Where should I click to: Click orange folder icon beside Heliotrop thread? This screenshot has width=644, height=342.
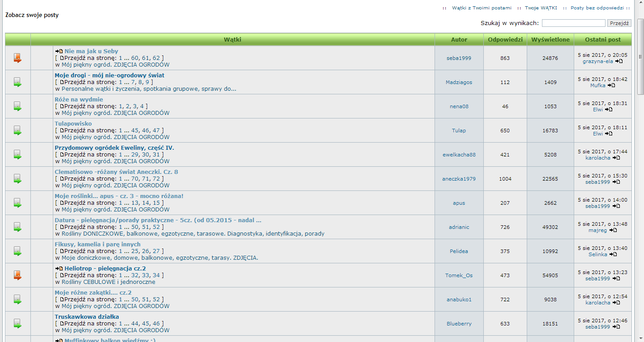pyautogui.click(x=17, y=275)
